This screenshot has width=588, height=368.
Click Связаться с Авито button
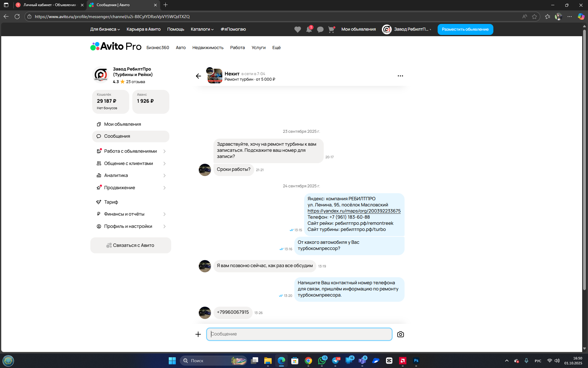131,245
